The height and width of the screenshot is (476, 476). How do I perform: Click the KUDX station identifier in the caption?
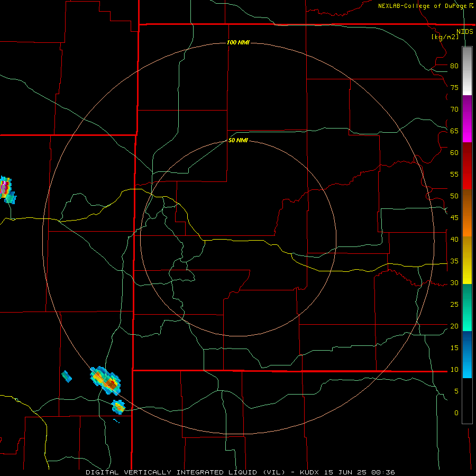(x=310, y=472)
